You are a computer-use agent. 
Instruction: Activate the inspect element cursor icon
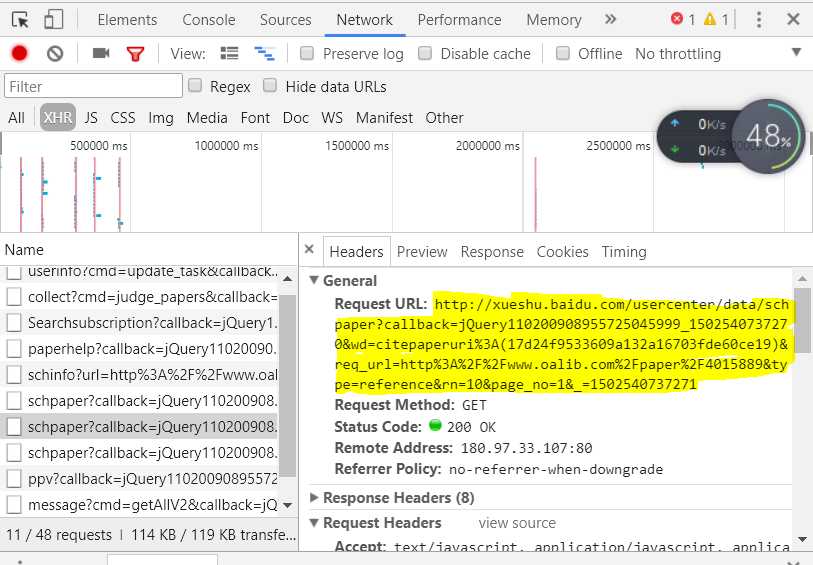click(x=21, y=20)
